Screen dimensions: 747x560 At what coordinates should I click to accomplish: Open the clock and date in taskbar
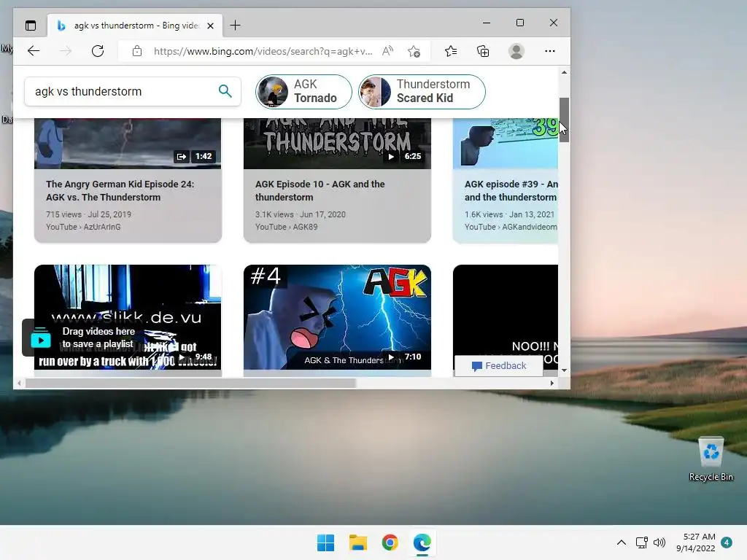695,542
